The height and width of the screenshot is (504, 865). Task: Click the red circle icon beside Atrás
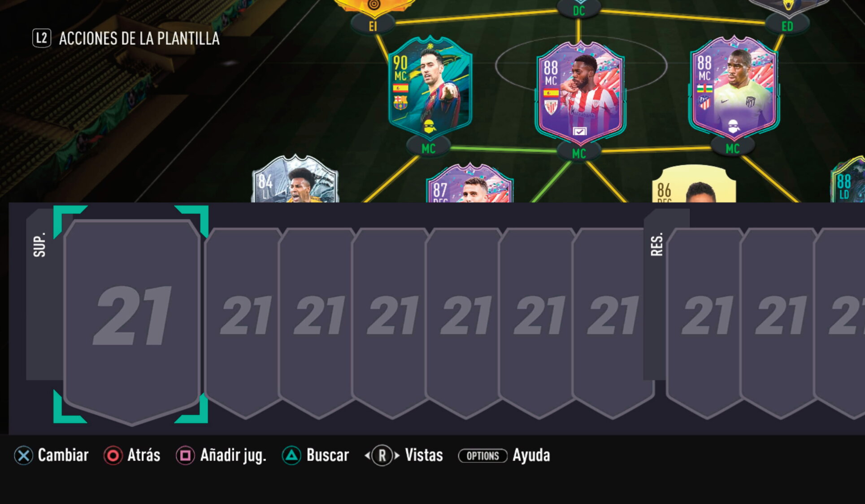113,456
